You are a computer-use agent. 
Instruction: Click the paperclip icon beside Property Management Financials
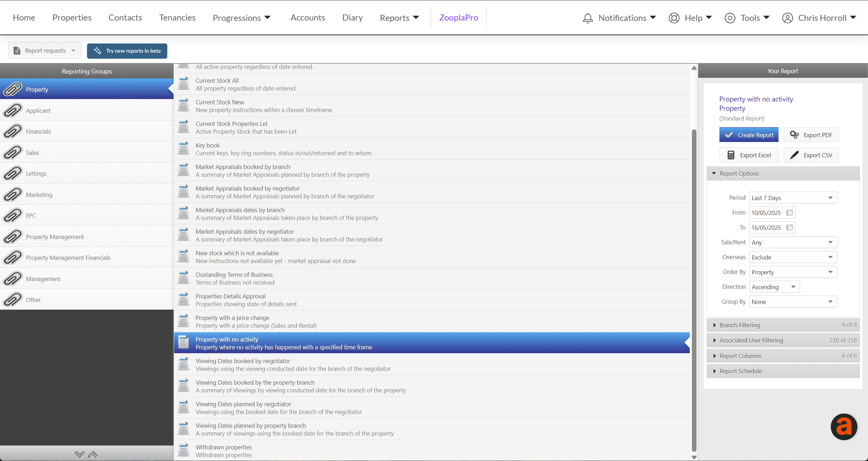click(x=12, y=257)
